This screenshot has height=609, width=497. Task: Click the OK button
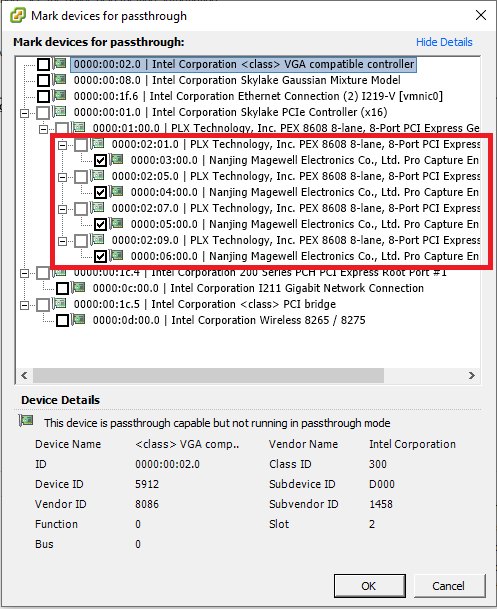click(x=370, y=586)
